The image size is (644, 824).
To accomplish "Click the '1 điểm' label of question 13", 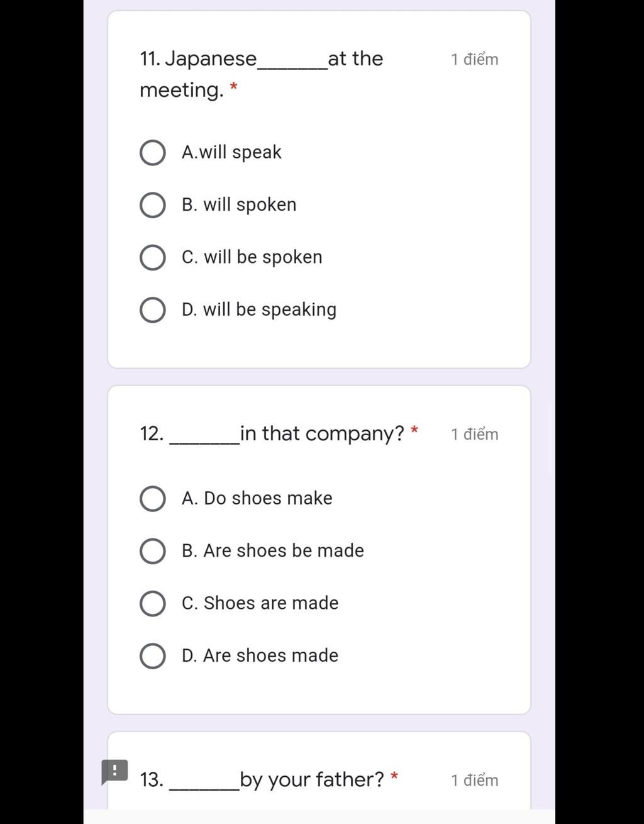I will click(x=474, y=781).
